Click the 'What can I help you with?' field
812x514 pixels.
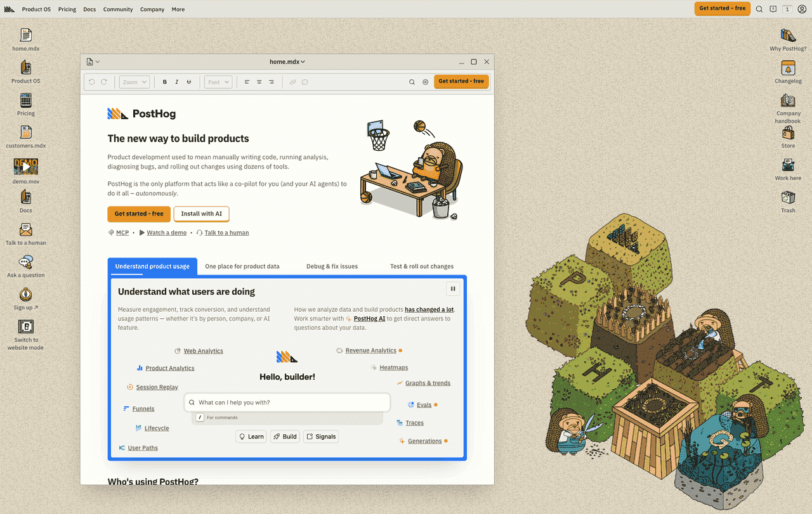click(287, 402)
